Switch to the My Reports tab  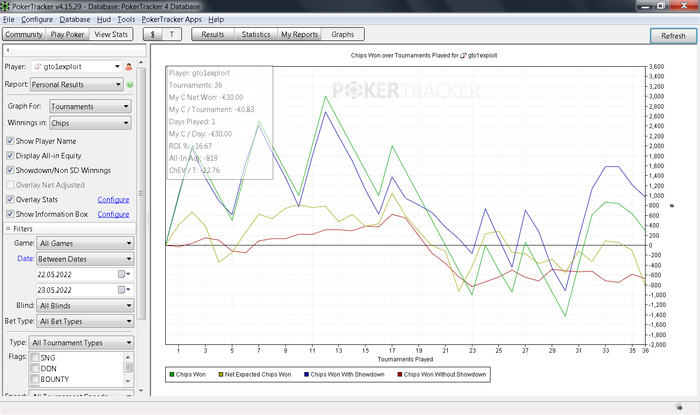tap(299, 34)
